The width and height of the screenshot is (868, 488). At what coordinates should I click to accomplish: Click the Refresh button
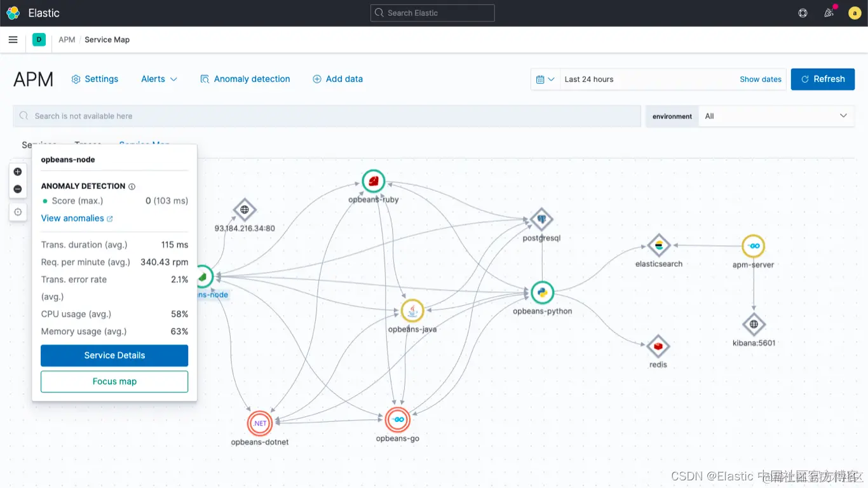pos(823,79)
